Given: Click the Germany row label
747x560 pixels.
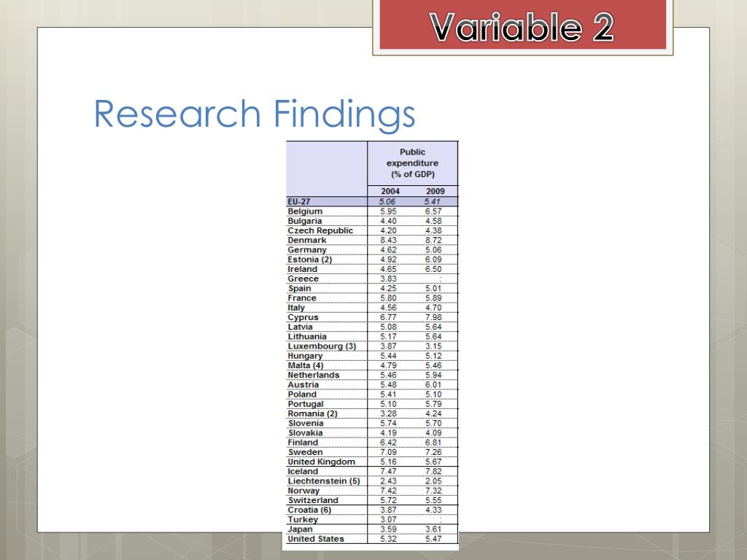Looking at the screenshot, I should (x=307, y=250).
